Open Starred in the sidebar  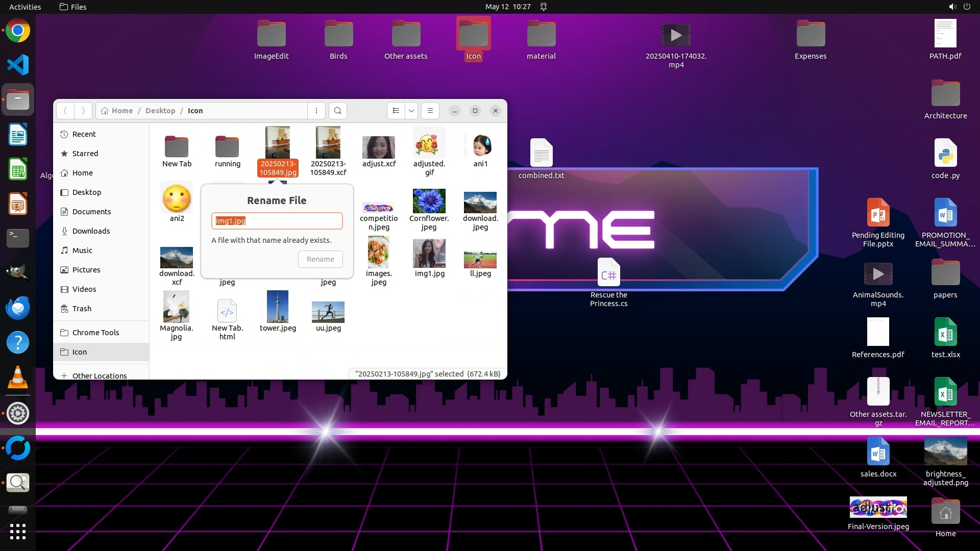[x=85, y=154]
